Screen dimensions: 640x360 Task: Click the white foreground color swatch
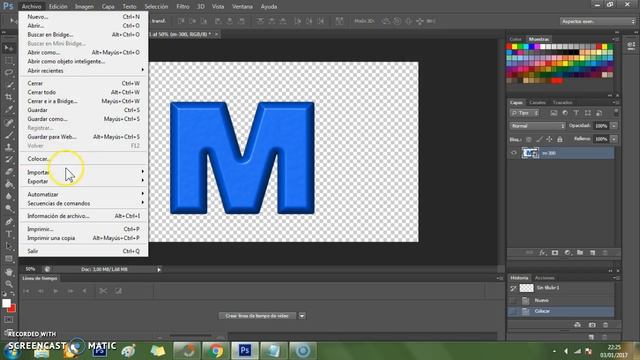[x=6, y=303]
